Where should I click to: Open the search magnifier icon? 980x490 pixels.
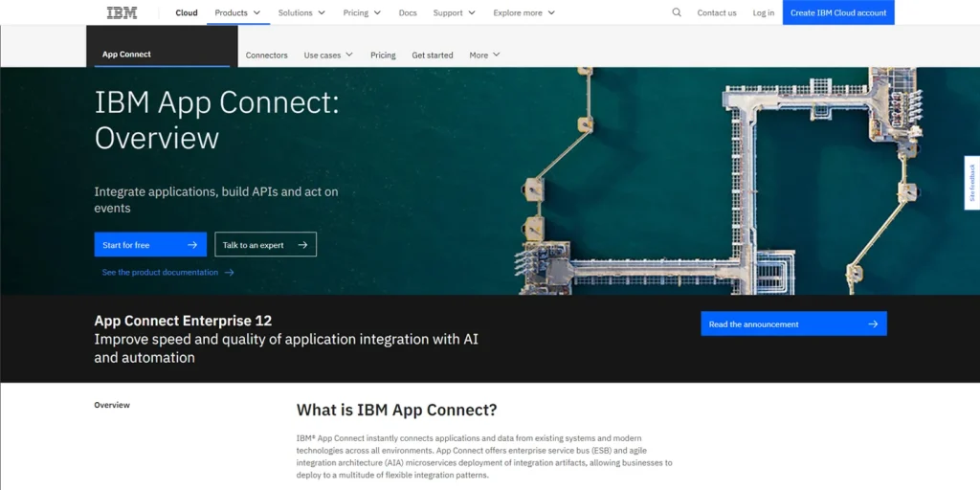(x=677, y=12)
